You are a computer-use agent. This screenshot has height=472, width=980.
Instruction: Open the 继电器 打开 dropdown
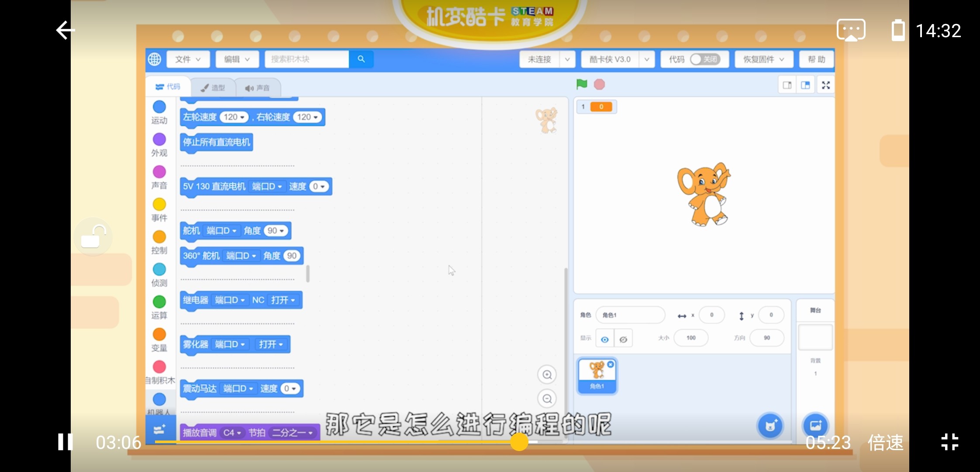283,300
